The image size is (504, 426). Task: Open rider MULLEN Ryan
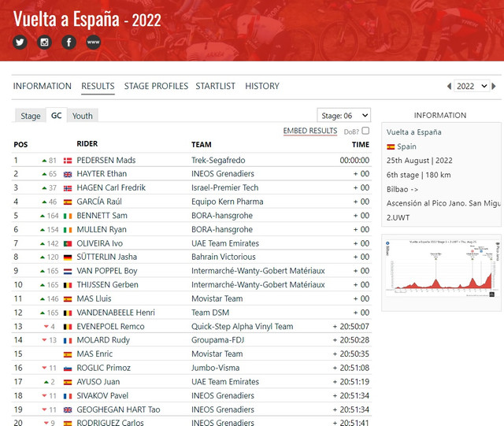[x=102, y=230]
